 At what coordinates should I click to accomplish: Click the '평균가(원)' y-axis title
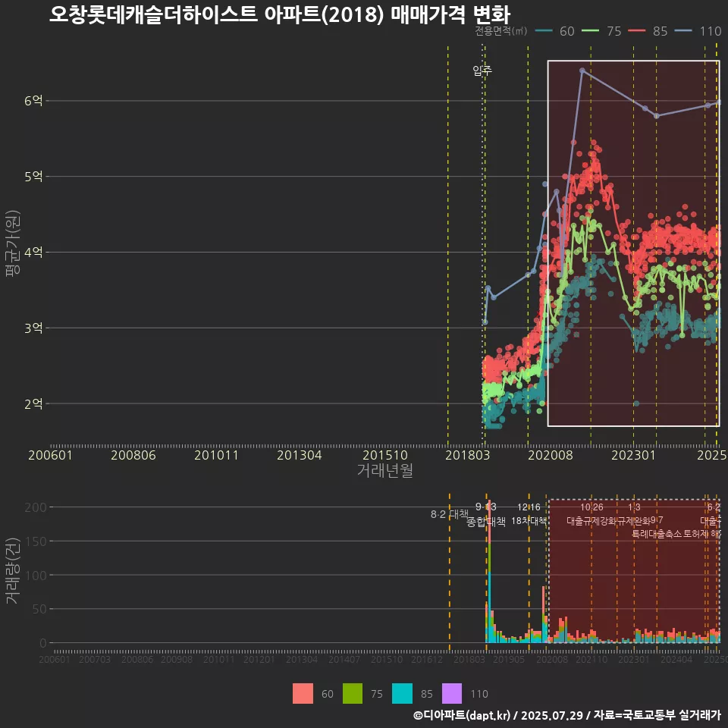[13, 243]
